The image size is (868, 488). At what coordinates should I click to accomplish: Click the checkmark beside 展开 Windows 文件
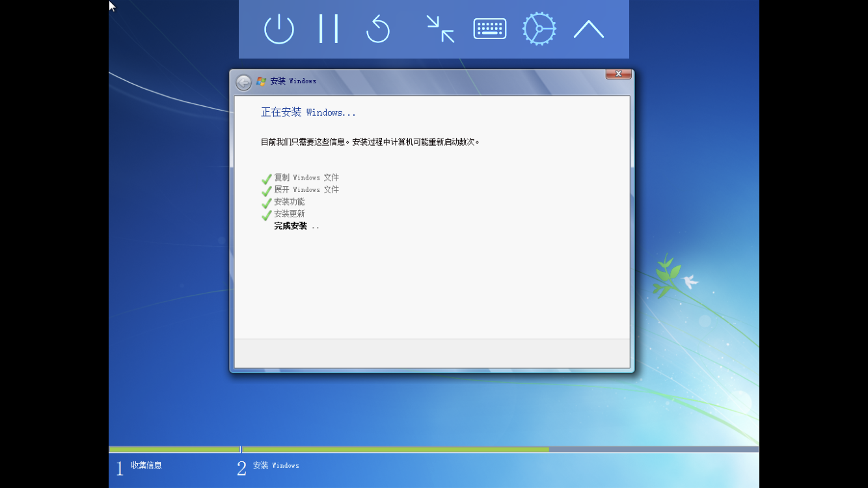tap(266, 191)
